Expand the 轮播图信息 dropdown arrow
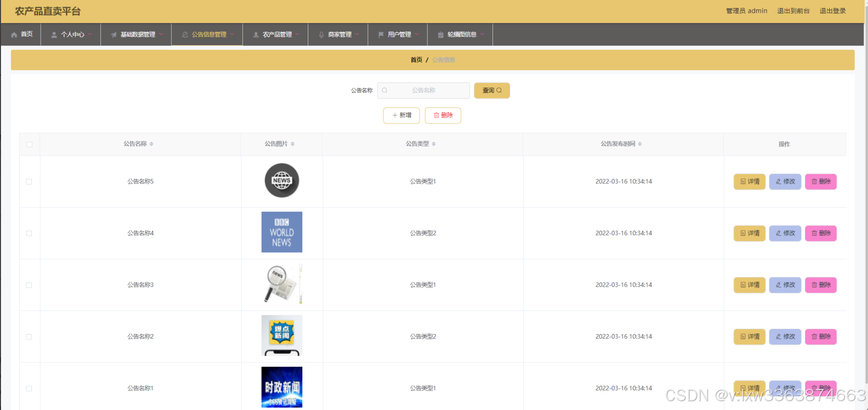Screen dimensions: 868x410 point(482,34)
